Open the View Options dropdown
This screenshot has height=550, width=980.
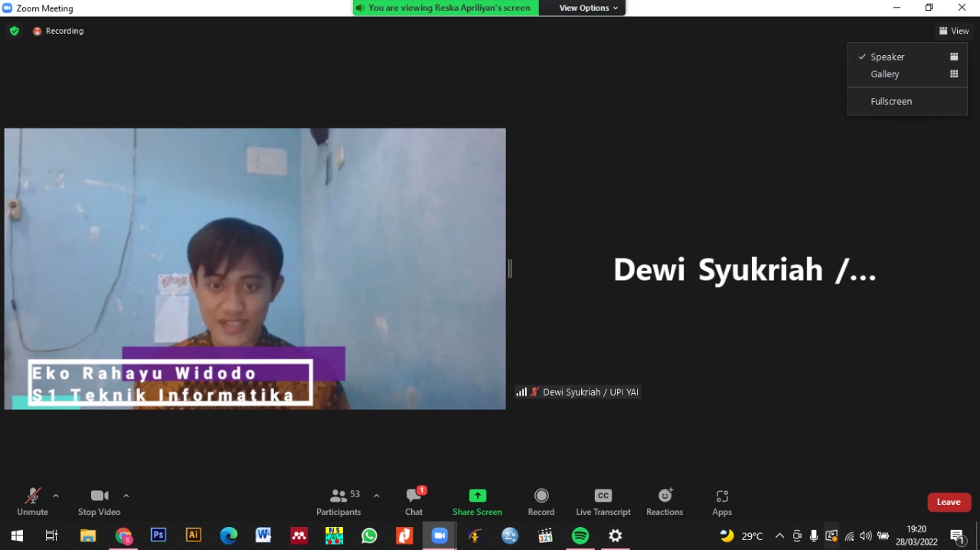[588, 8]
